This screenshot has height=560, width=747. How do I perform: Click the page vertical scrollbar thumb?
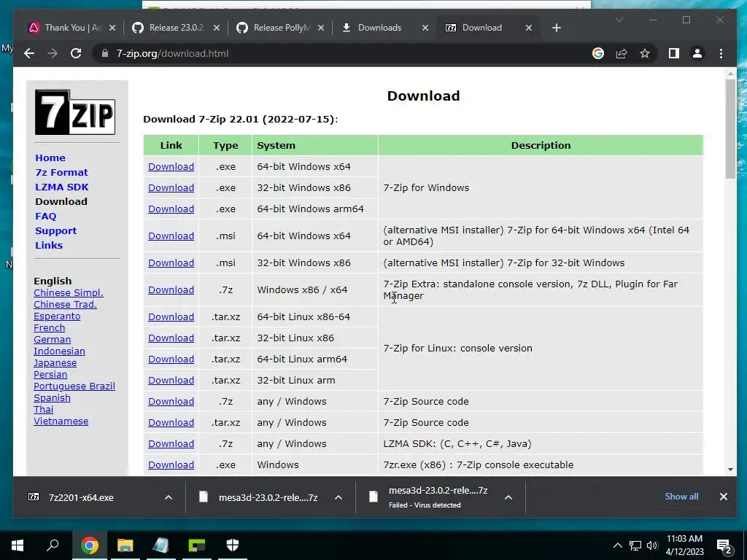point(730,128)
